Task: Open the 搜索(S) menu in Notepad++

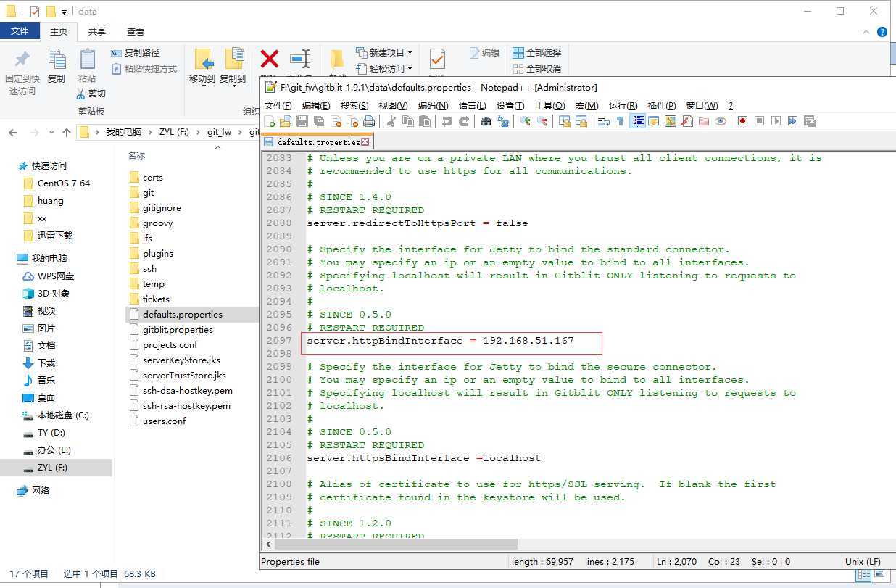Action: click(x=354, y=105)
